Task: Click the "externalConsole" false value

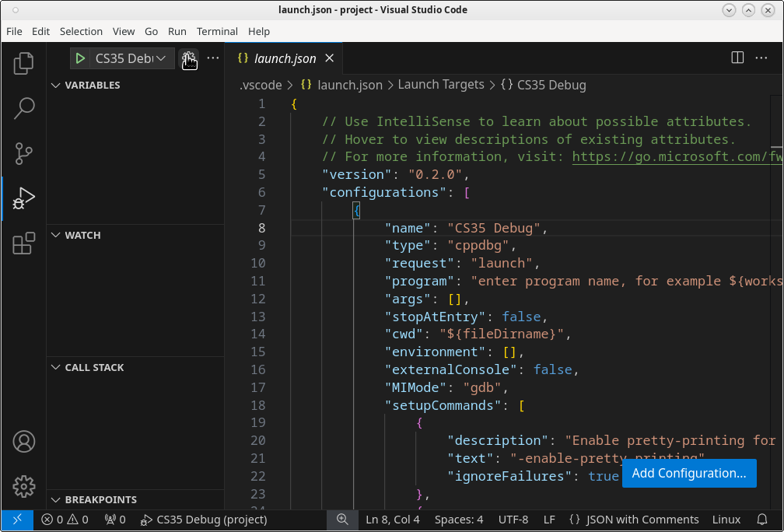Action: [x=552, y=369]
